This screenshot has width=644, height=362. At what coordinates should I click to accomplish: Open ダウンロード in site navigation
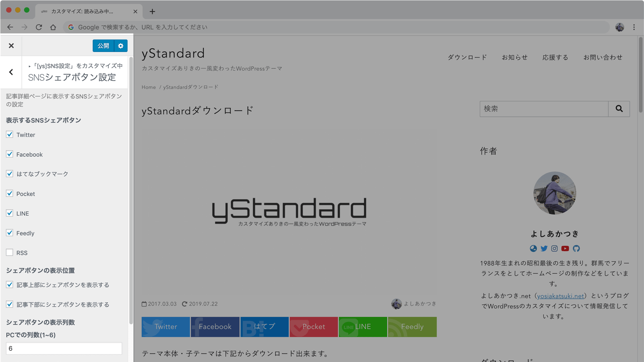coord(467,58)
